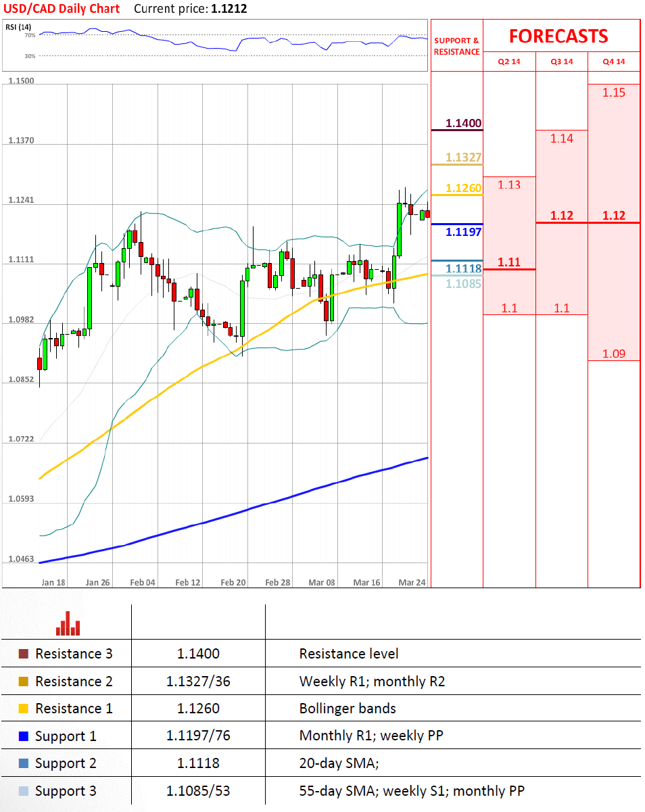Click the 1.1327/36 table value

(198, 682)
